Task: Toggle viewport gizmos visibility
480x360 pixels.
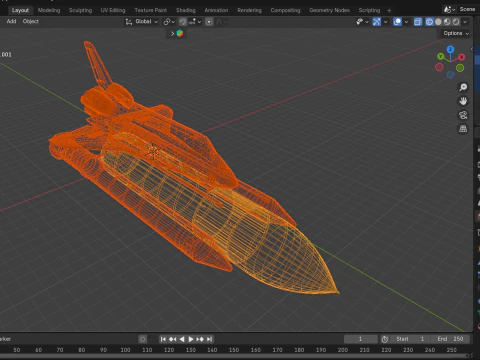Action: [x=376, y=22]
